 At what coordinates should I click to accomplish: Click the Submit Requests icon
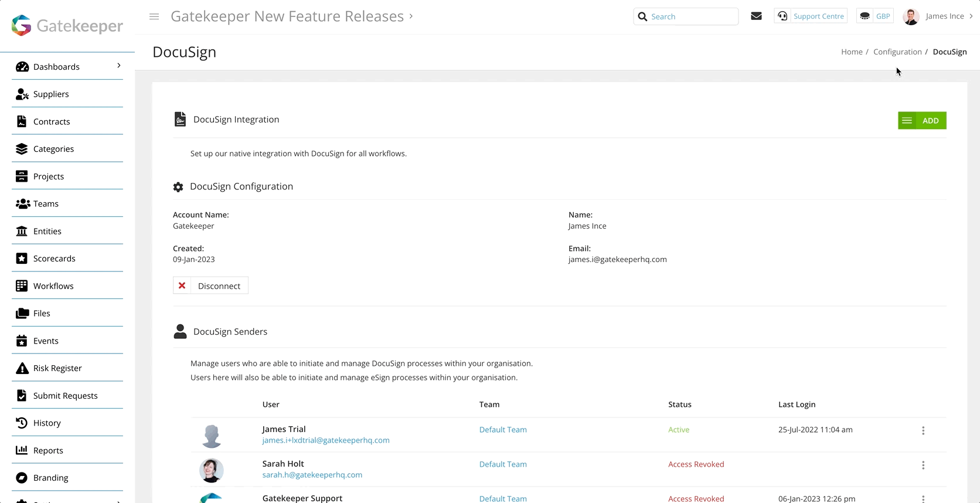[x=22, y=396]
